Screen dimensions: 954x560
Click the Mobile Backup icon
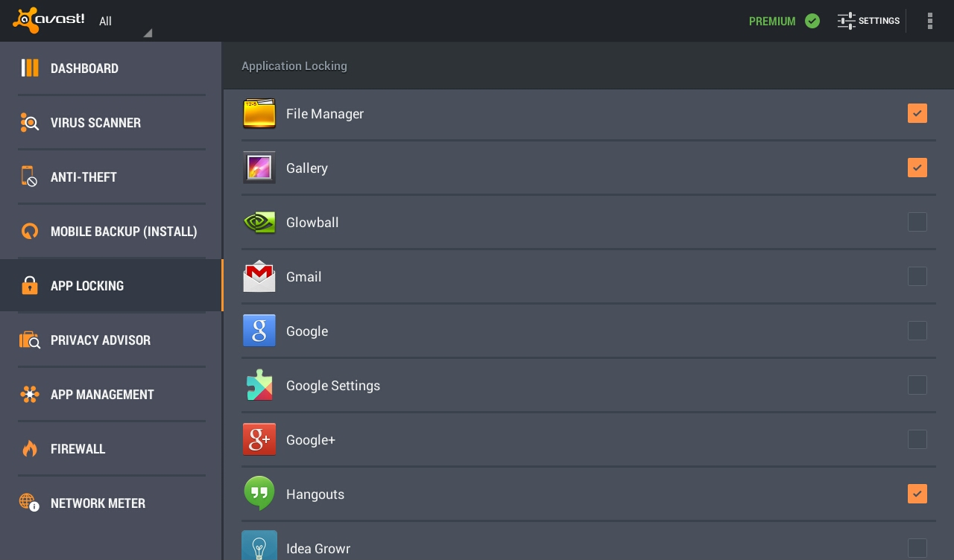30,231
